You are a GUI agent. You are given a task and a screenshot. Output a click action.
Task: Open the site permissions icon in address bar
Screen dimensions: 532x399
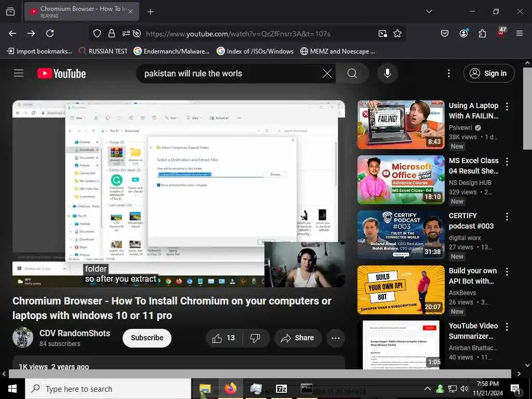coord(126,33)
